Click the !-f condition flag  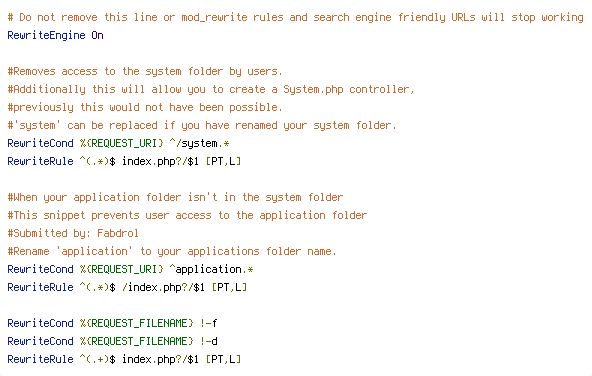click(x=208, y=324)
